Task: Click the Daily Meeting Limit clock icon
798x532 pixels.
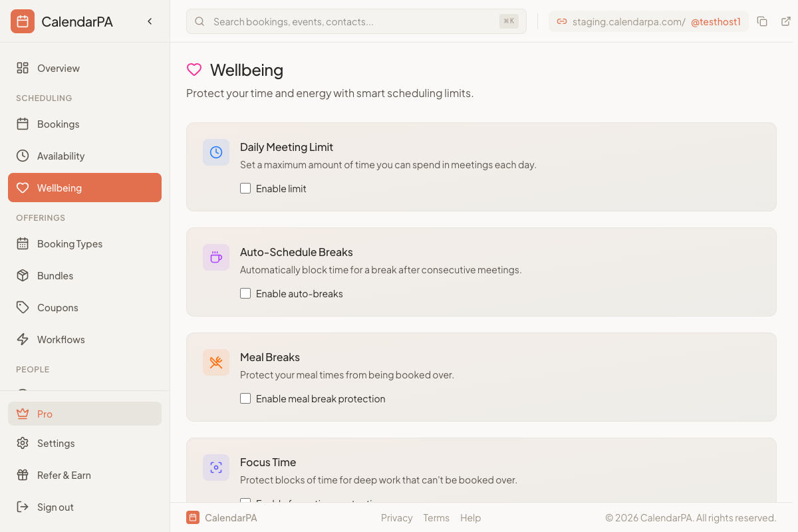Action: pos(215,152)
